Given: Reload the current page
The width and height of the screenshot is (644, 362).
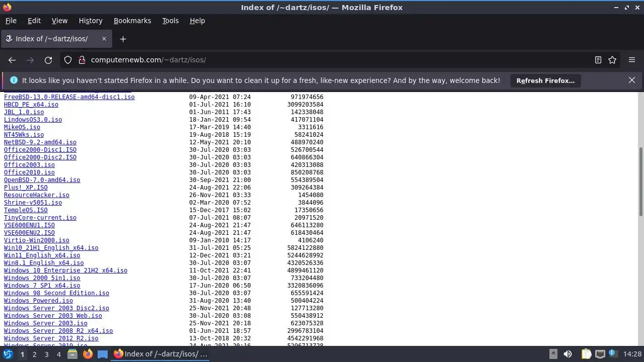Looking at the screenshot, I should click(x=48, y=60).
